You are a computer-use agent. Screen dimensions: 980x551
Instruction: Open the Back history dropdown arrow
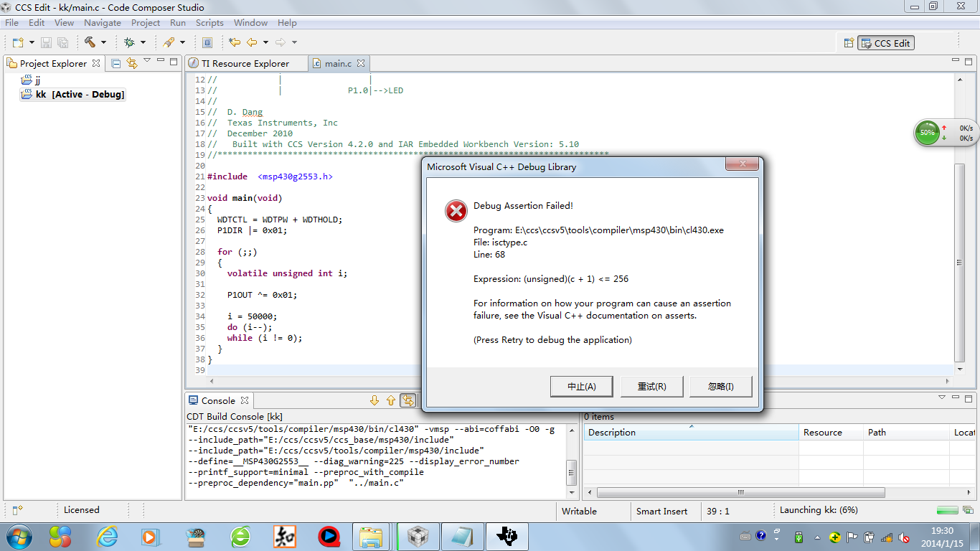[x=265, y=42]
